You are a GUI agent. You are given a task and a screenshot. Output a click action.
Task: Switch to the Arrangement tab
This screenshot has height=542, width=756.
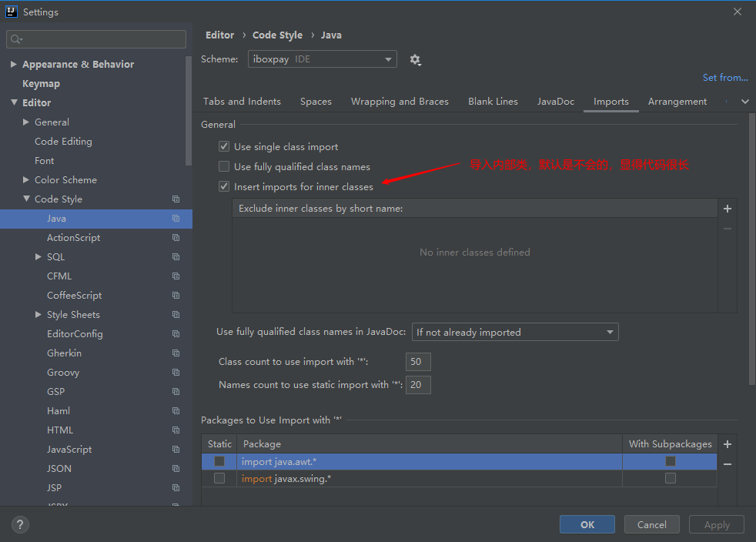(677, 101)
